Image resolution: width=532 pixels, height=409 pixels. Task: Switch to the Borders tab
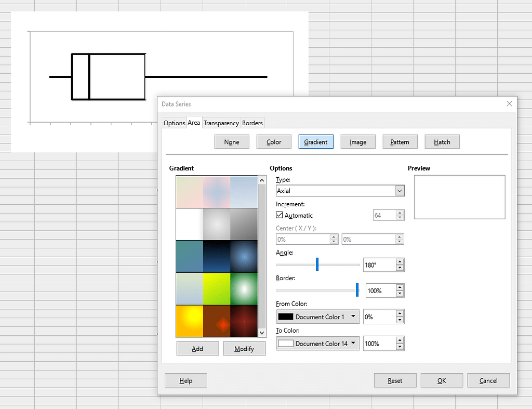point(252,123)
